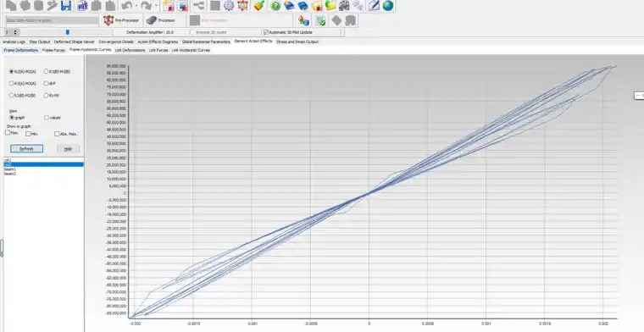Enable the Abs. Max. checkbox
The height and width of the screenshot is (332, 644).
pyautogui.click(x=57, y=133)
